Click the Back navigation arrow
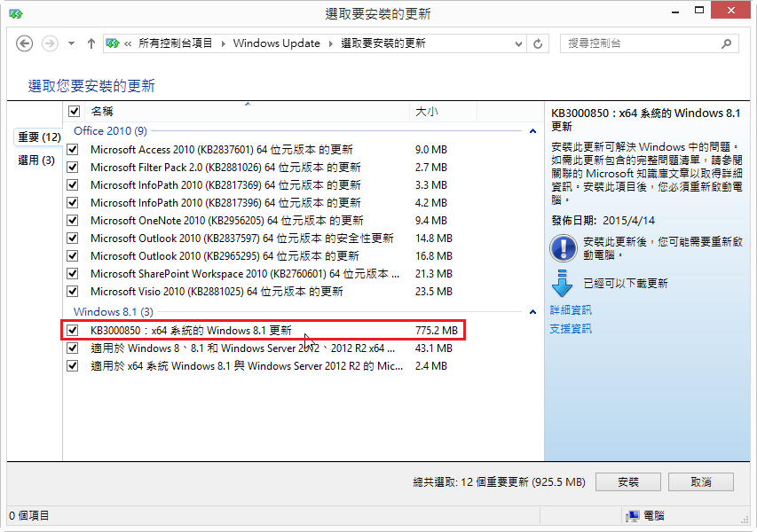Image resolution: width=757 pixels, height=532 pixels. coord(24,43)
